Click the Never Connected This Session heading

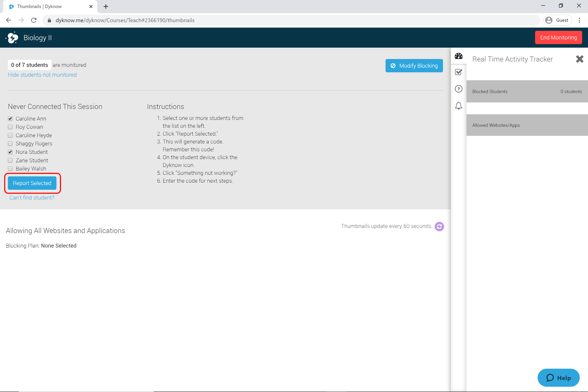click(x=55, y=107)
